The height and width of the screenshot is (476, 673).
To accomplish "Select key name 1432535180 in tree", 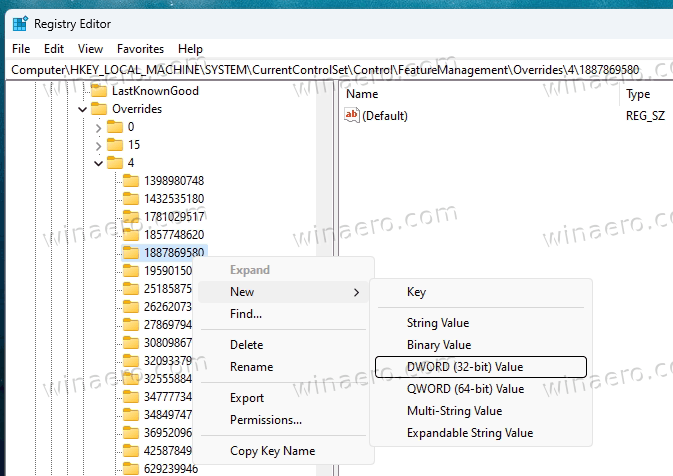I will click(x=174, y=199).
